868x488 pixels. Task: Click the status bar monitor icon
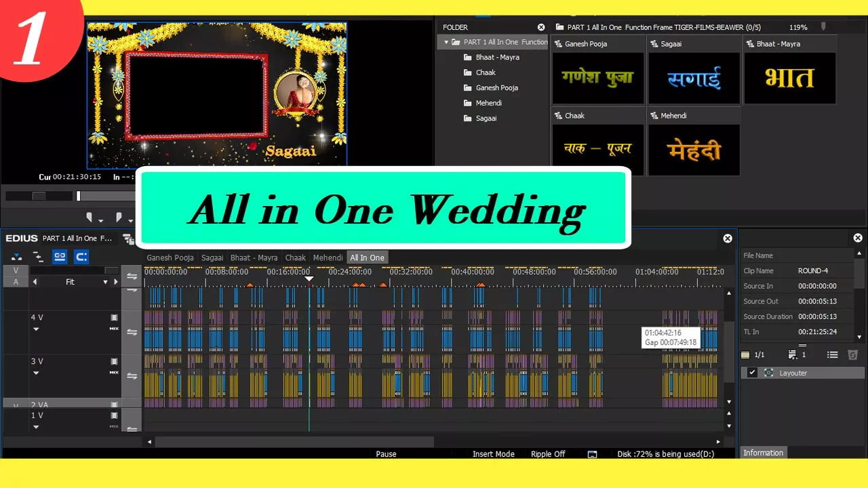[592, 454]
